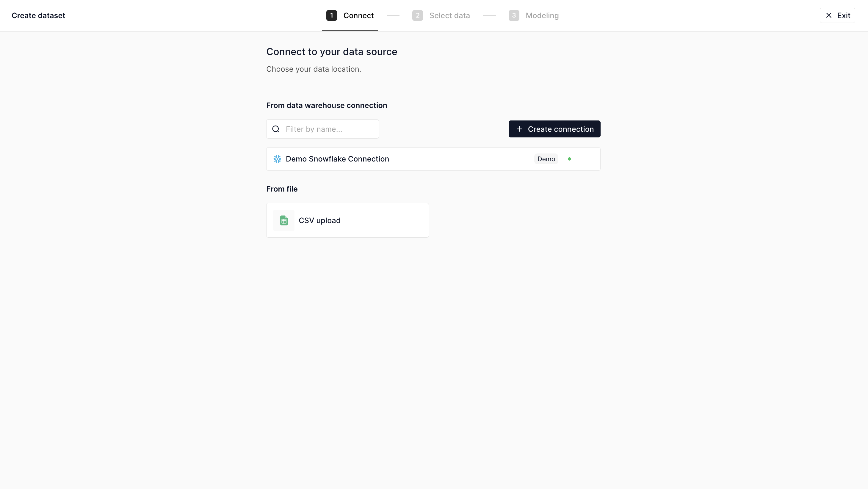Screen dimensions: 868x489
Task: Toggle the From file section visibility
Action: coord(282,189)
